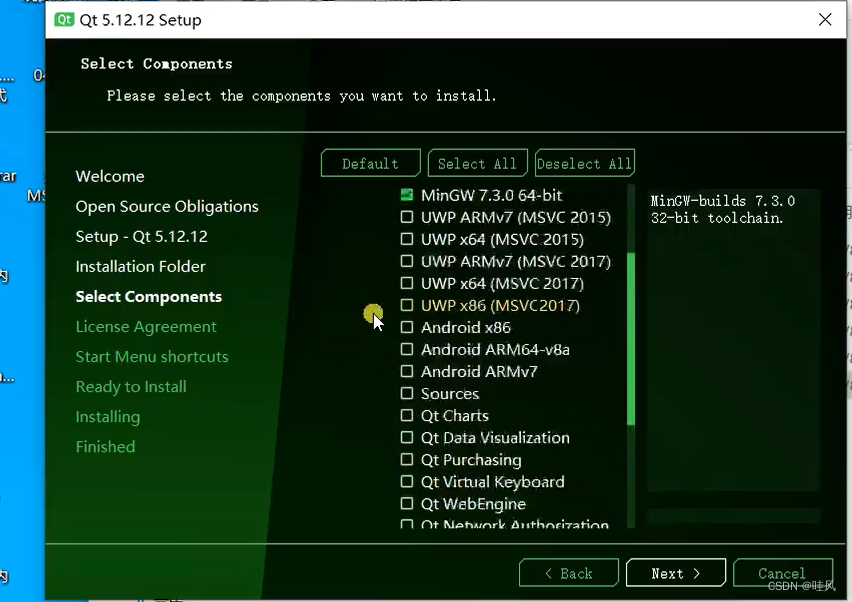Check the Qt Data Visualization box
Image resolution: width=852 pixels, height=602 pixels.
point(406,437)
